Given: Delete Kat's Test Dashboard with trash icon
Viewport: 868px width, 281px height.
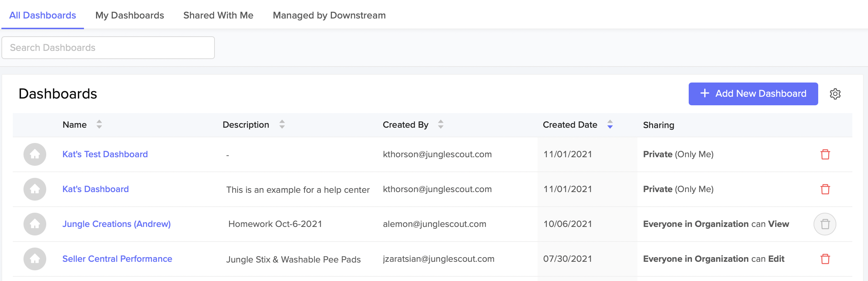Looking at the screenshot, I should pyautogui.click(x=825, y=154).
